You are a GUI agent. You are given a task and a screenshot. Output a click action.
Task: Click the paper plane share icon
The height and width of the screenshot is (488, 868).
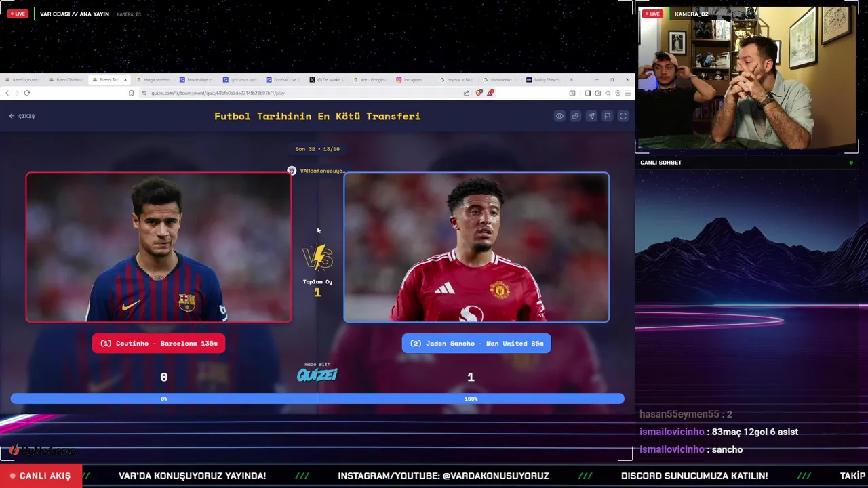[x=591, y=116]
